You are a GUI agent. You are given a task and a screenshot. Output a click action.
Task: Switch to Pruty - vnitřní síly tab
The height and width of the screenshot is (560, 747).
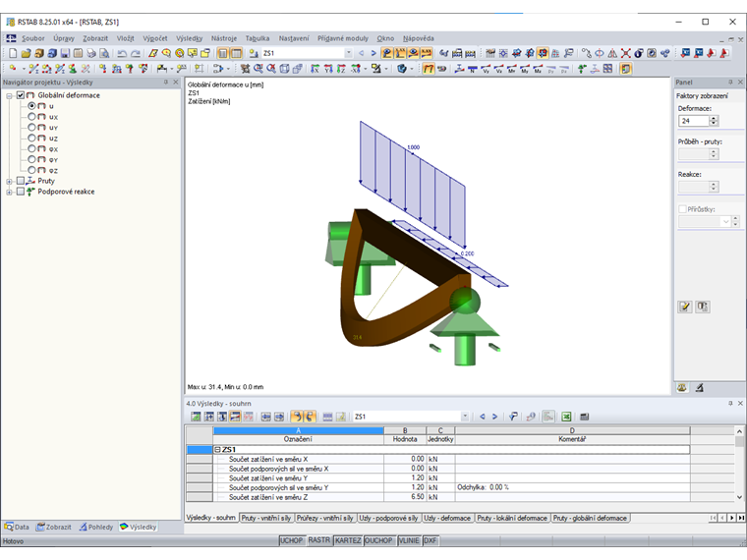(265, 518)
